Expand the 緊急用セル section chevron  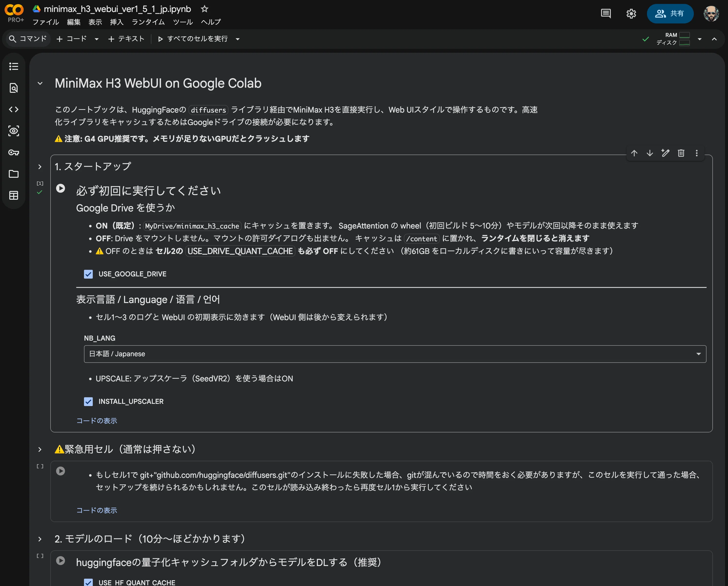point(40,449)
